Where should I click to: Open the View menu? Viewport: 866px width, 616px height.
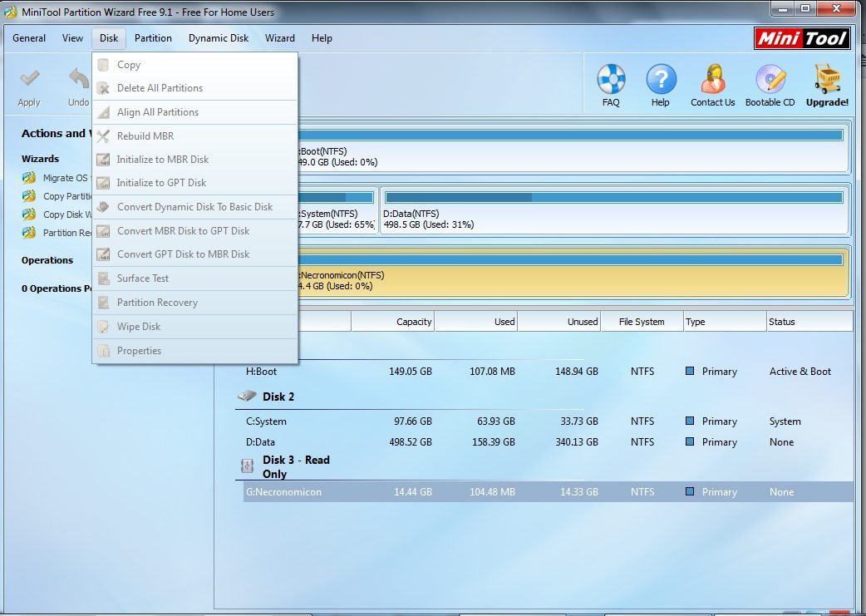(72, 38)
